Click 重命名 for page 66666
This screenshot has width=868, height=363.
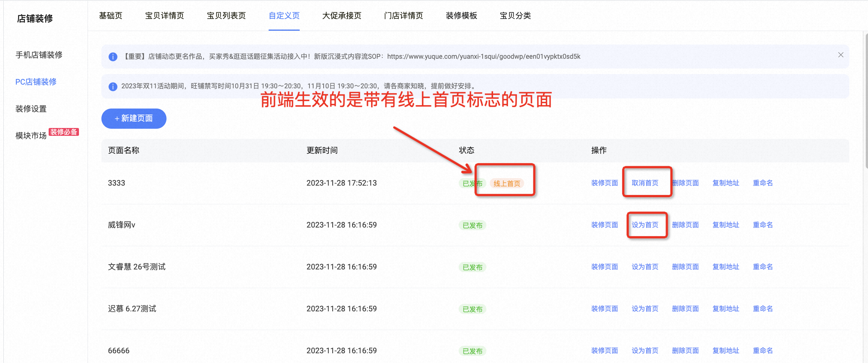click(x=763, y=351)
